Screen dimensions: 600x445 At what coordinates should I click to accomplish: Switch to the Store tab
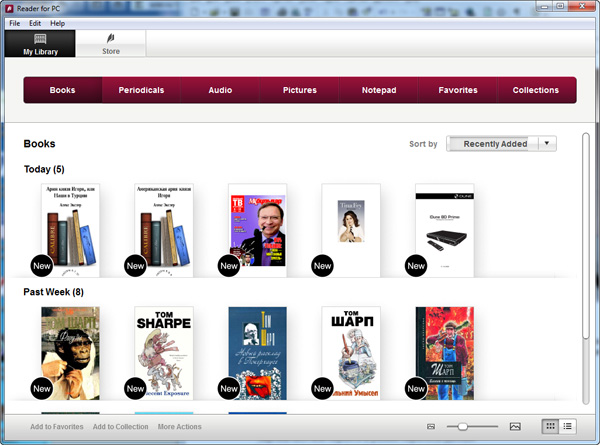pos(111,43)
